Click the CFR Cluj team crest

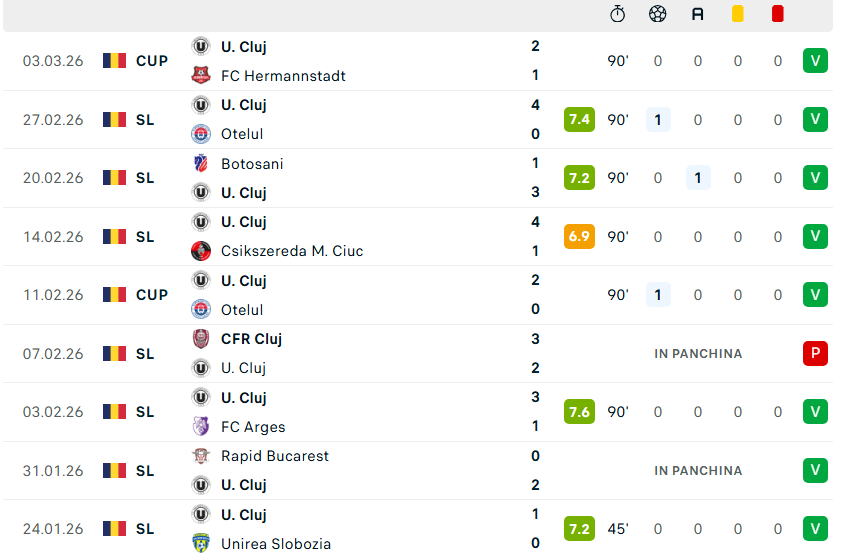tap(201, 339)
